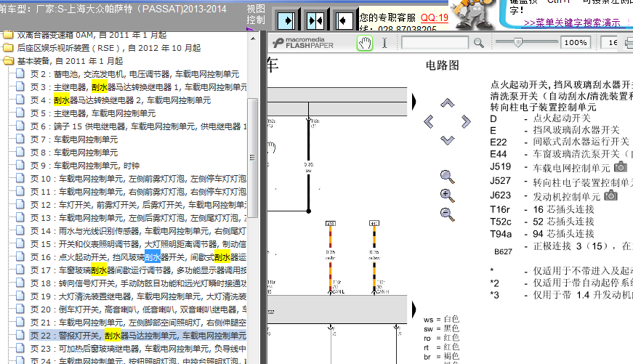Click the up navigation chevron on diagram
The image size is (633, 364).
[447, 103]
